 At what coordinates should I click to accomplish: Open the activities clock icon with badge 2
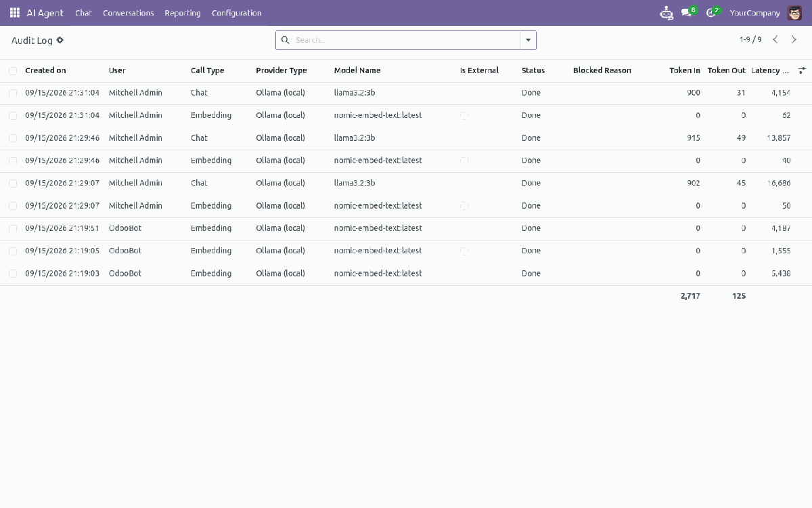[713, 12]
